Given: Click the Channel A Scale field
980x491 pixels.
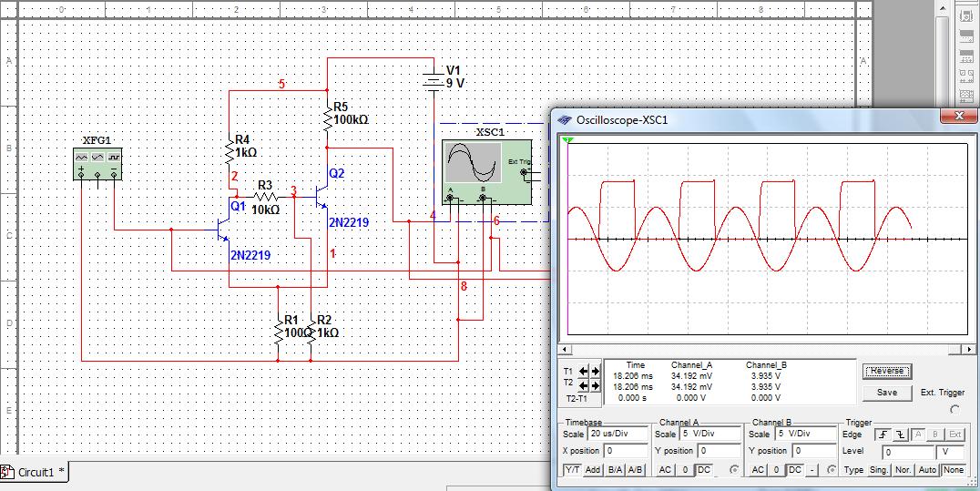Looking at the screenshot, I should pos(710,435).
